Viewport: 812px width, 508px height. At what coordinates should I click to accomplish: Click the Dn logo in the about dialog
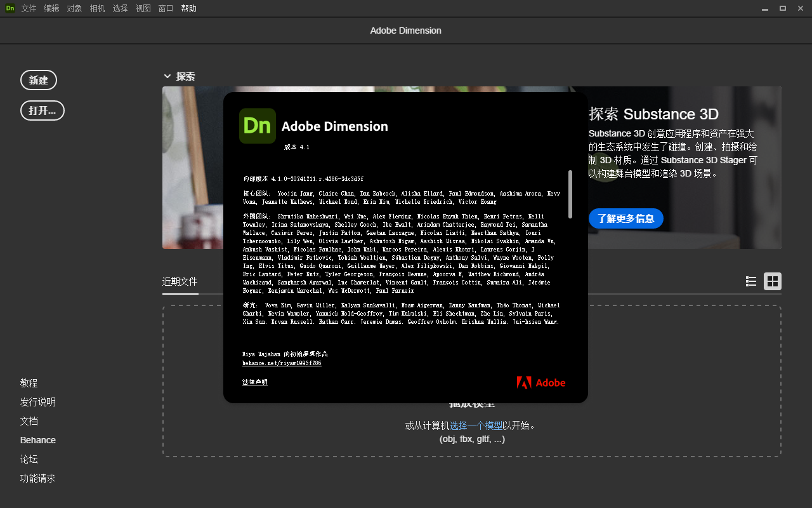click(x=257, y=126)
